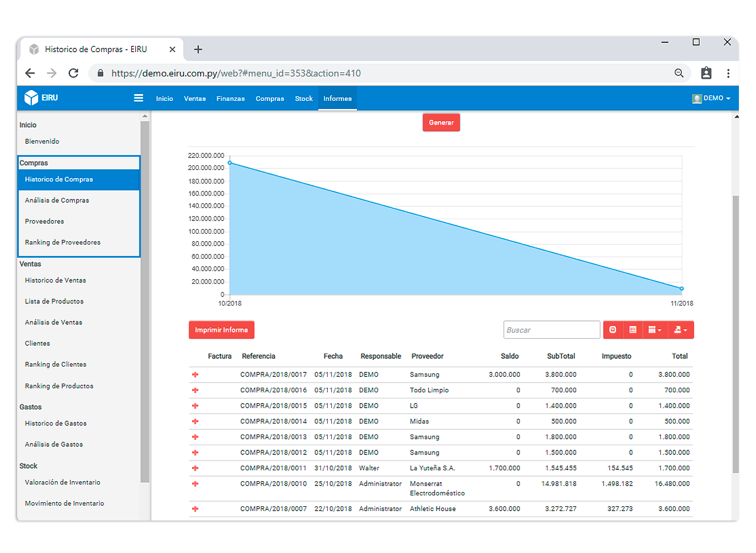Open the DEMO user dropdown

711,98
